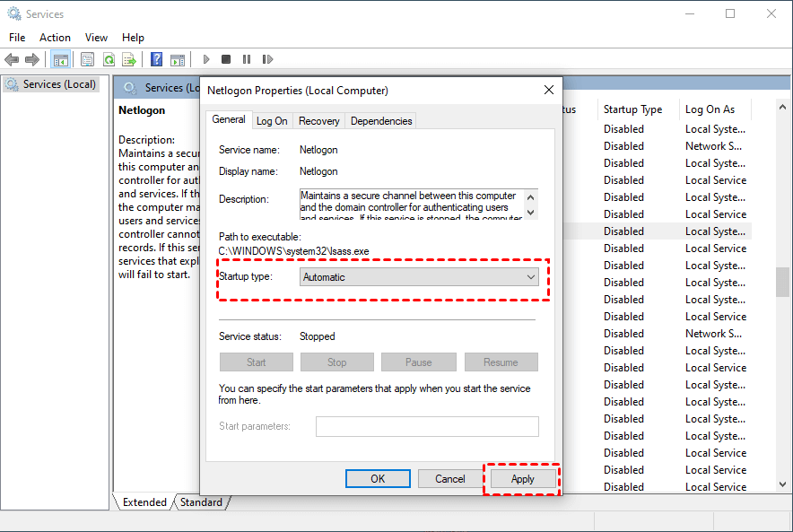Click the Refresh toolbar icon
793x532 pixels.
pos(109,59)
